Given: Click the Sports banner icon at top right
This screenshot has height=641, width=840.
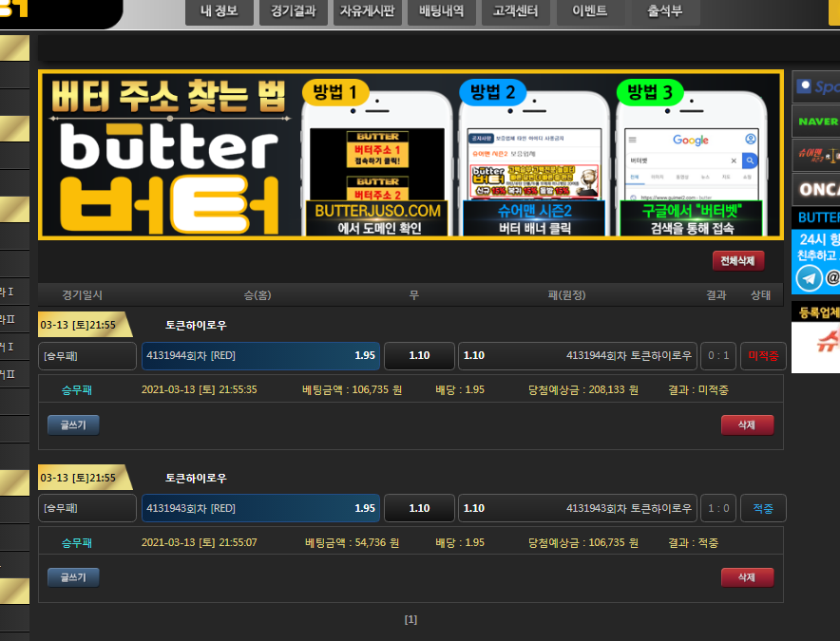Looking at the screenshot, I should click(x=816, y=86).
